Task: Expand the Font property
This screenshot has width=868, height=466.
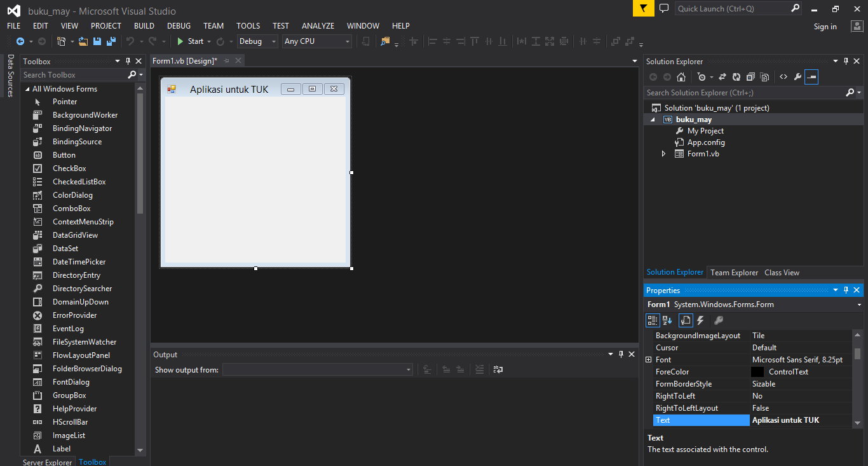Action: 648,360
